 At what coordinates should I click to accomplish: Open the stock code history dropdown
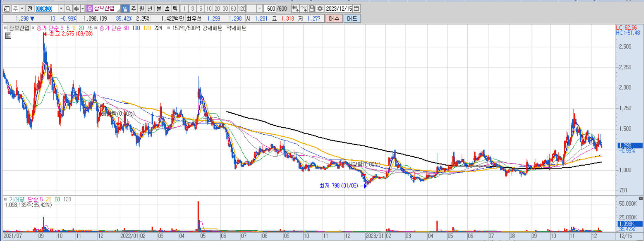tap(61, 9)
